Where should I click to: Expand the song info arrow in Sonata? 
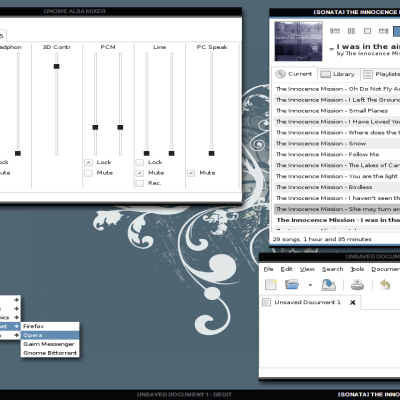pos(331,49)
